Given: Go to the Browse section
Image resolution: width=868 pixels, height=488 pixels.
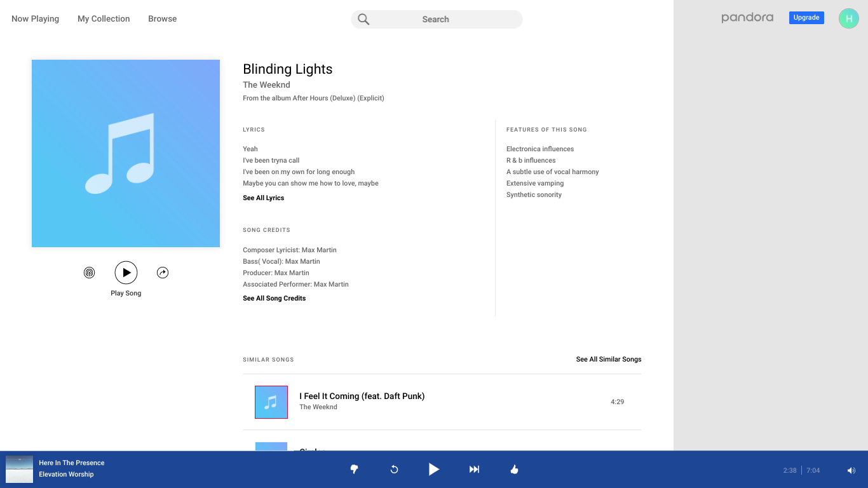Looking at the screenshot, I should (162, 18).
